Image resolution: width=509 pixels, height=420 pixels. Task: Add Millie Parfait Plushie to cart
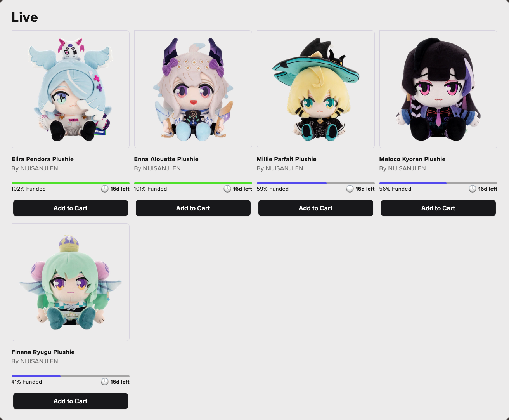tap(316, 208)
